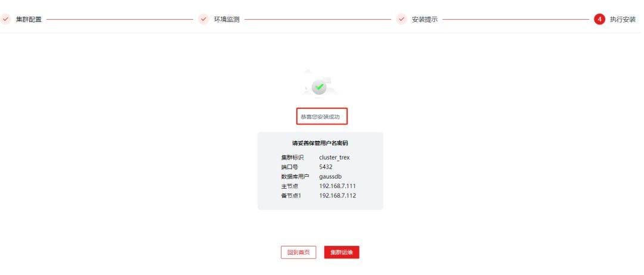Click the gaussdb database user value
644x275 pixels.
[330, 177]
